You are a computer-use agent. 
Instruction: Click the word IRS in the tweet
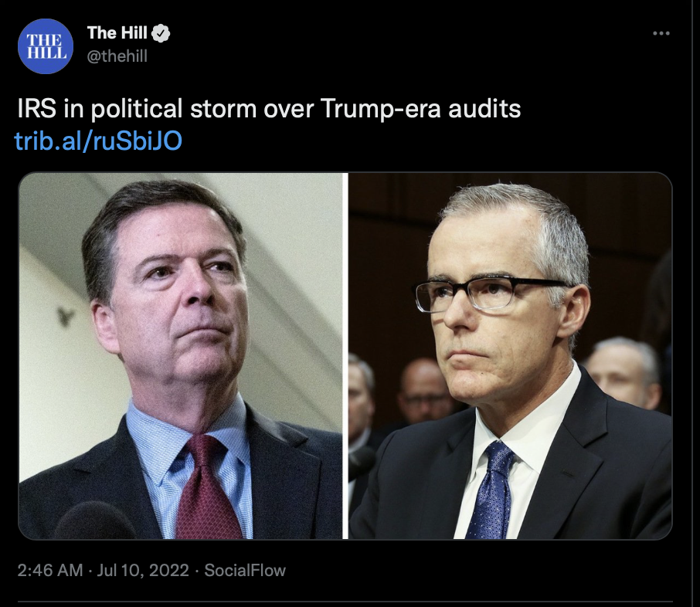pos(36,109)
